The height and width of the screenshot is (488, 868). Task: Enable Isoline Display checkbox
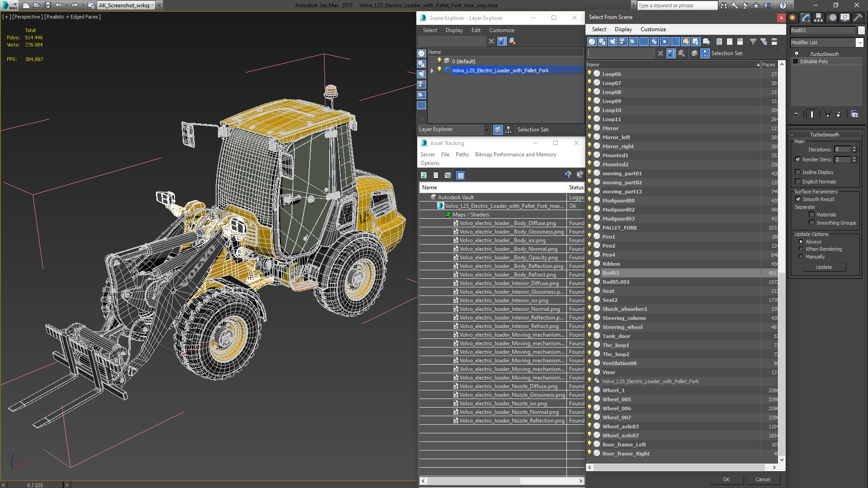[797, 172]
